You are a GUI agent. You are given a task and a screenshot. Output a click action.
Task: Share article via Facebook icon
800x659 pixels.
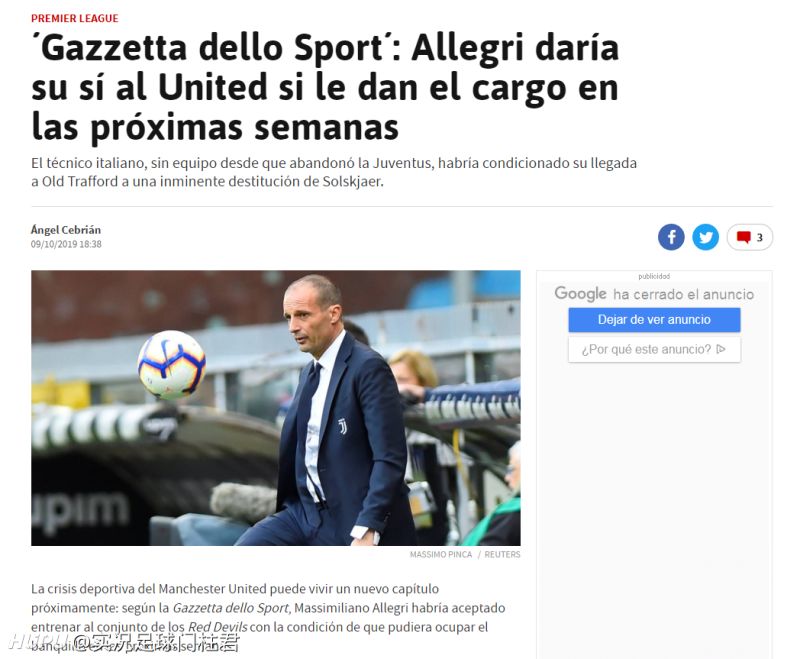pyautogui.click(x=671, y=237)
